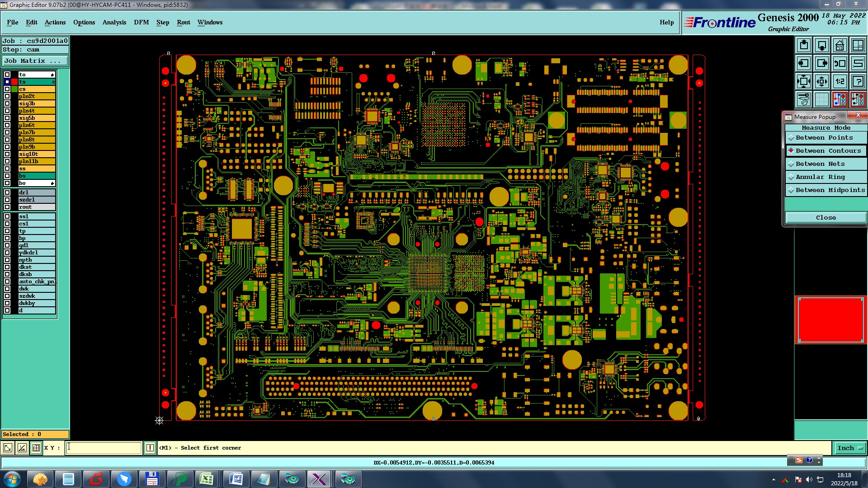
Task: Click the Help menu button
Action: point(666,22)
